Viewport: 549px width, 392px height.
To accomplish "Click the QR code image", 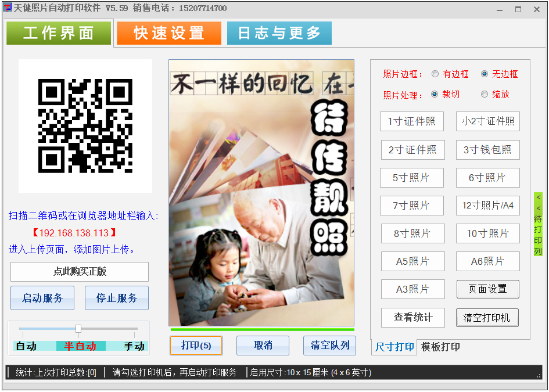I will click(x=85, y=126).
